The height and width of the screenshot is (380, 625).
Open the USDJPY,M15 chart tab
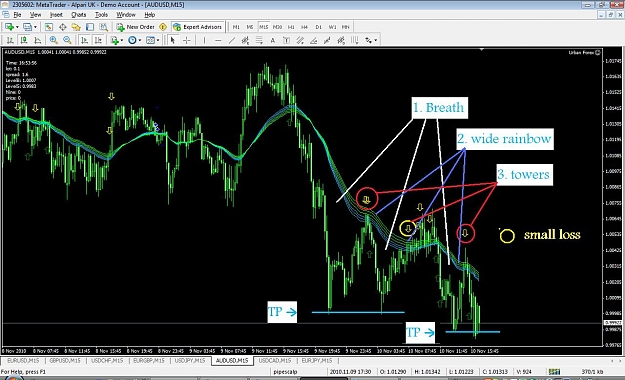tap(190, 360)
